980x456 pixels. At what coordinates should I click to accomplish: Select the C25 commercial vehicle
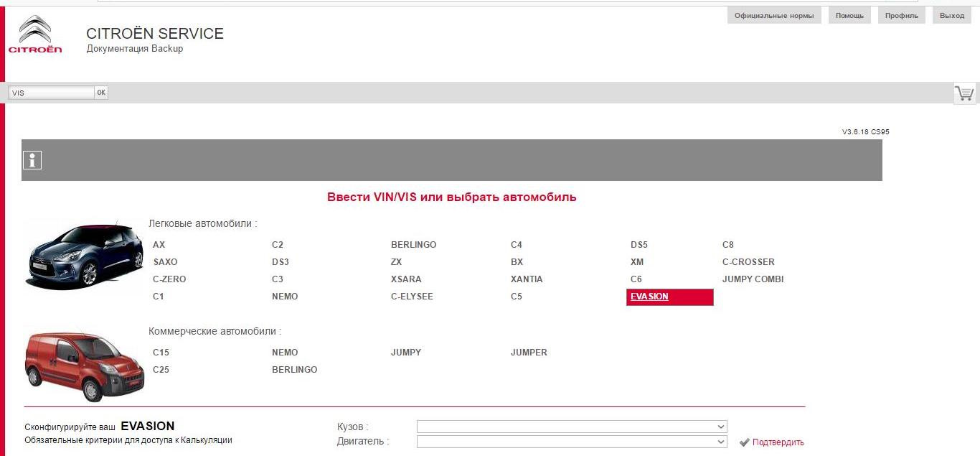[161, 370]
